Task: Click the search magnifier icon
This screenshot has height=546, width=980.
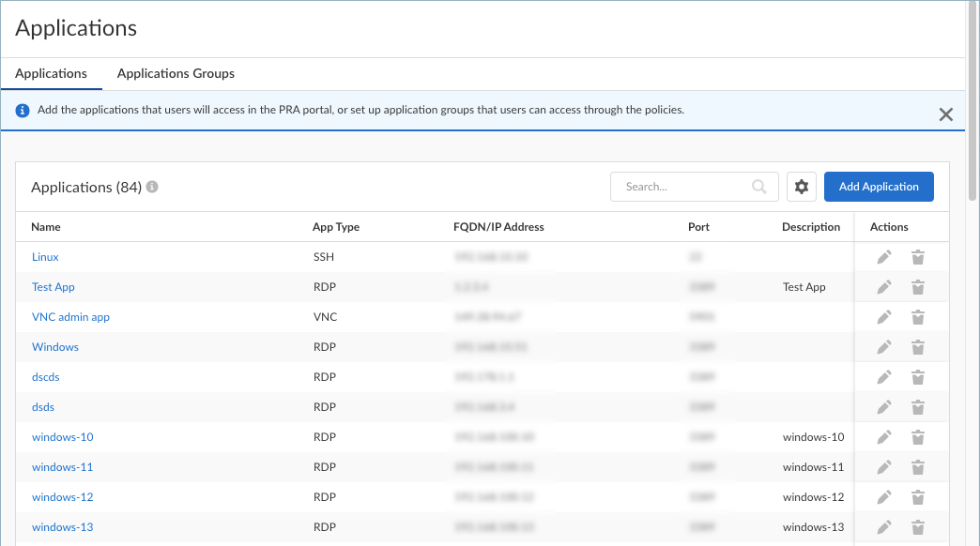Action: pyautogui.click(x=758, y=187)
